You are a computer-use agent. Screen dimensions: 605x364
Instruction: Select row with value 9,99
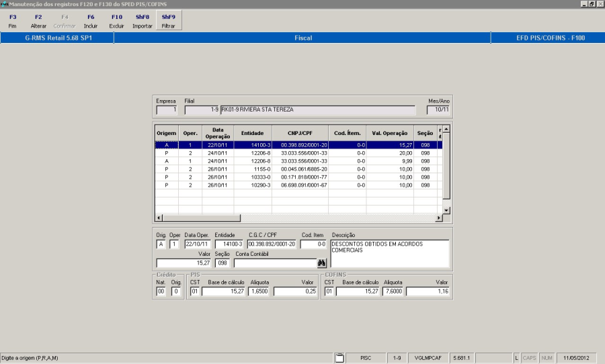click(298, 161)
